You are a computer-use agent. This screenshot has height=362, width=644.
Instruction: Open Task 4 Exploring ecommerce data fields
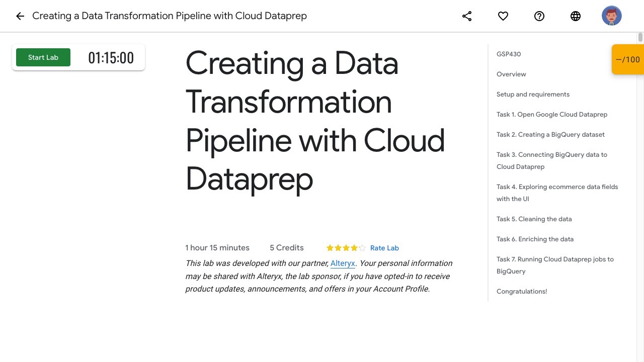557,193
